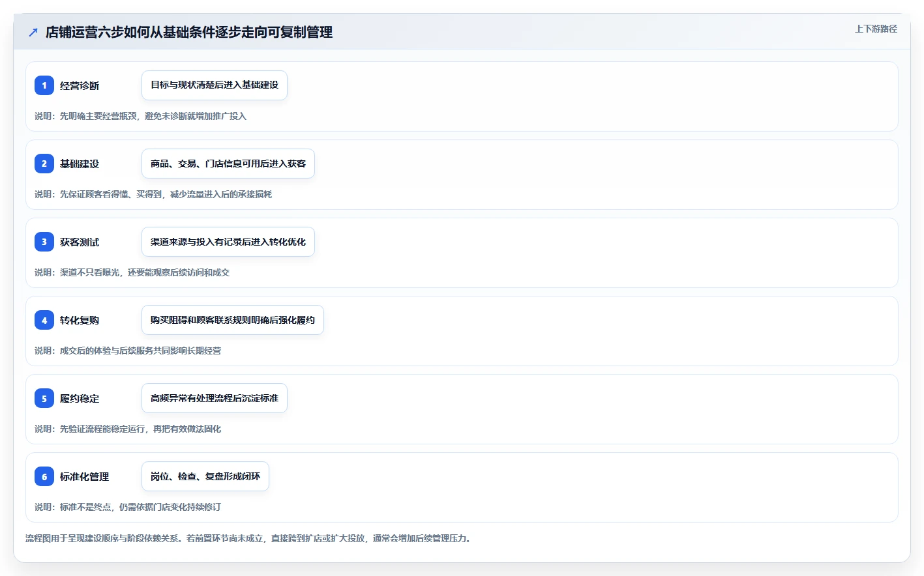Click the 履约稳定 step title
The width and height of the screenshot is (924, 576).
(80, 398)
